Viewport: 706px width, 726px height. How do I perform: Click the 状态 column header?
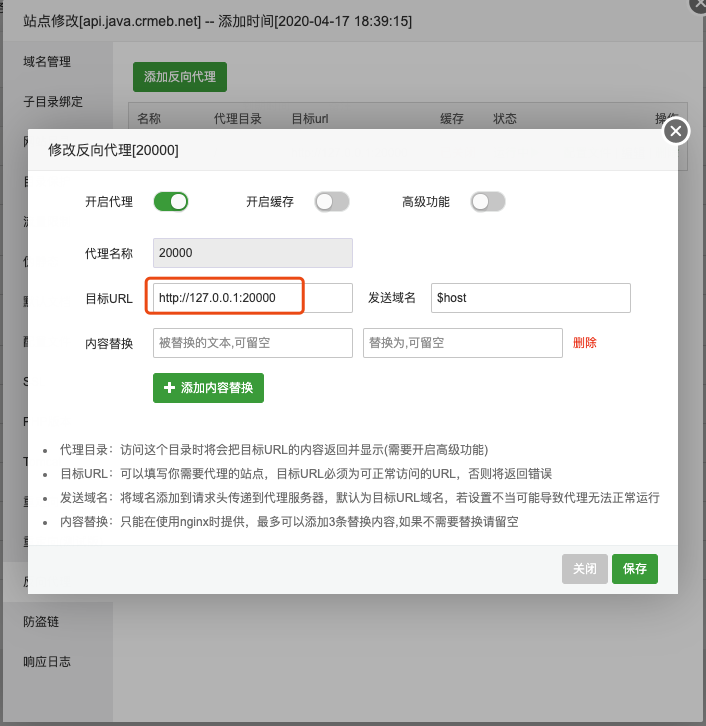tap(505, 119)
